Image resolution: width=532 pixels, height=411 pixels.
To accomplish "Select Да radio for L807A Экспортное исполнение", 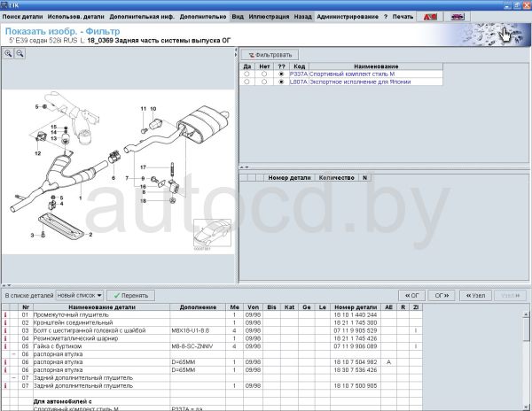I will tap(246, 82).
